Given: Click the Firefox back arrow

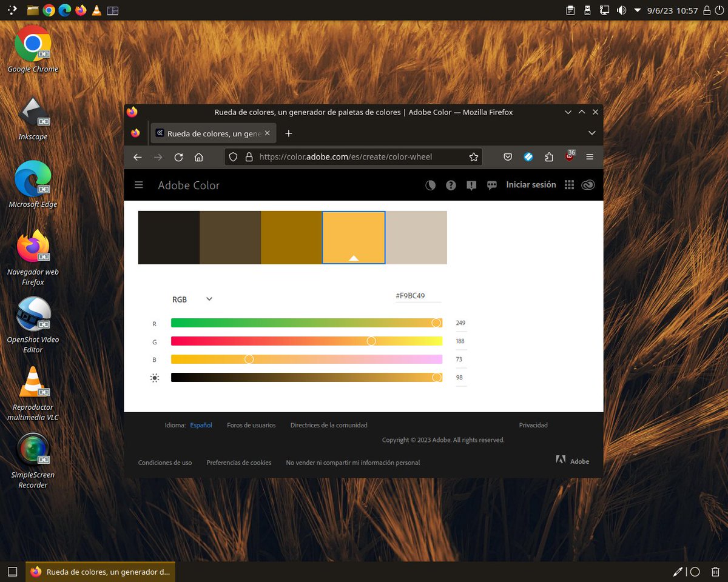Looking at the screenshot, I should pyautogui.click(x=138, y=157).
